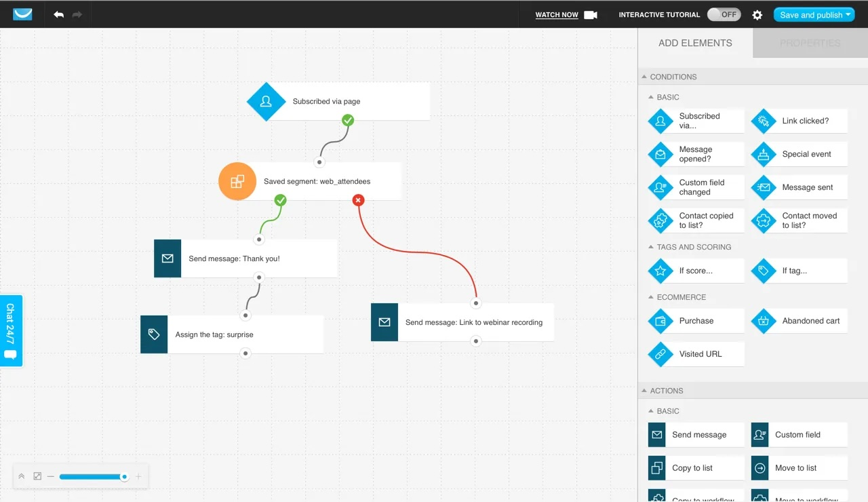Click the fit-to-screen icon

[x=37, y=477]
